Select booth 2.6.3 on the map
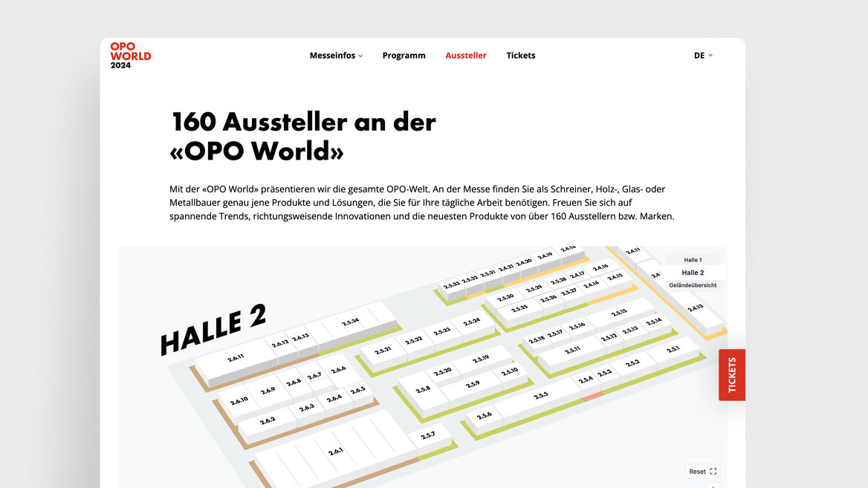Viewport: 868px width, 488px height. (307, 408)
